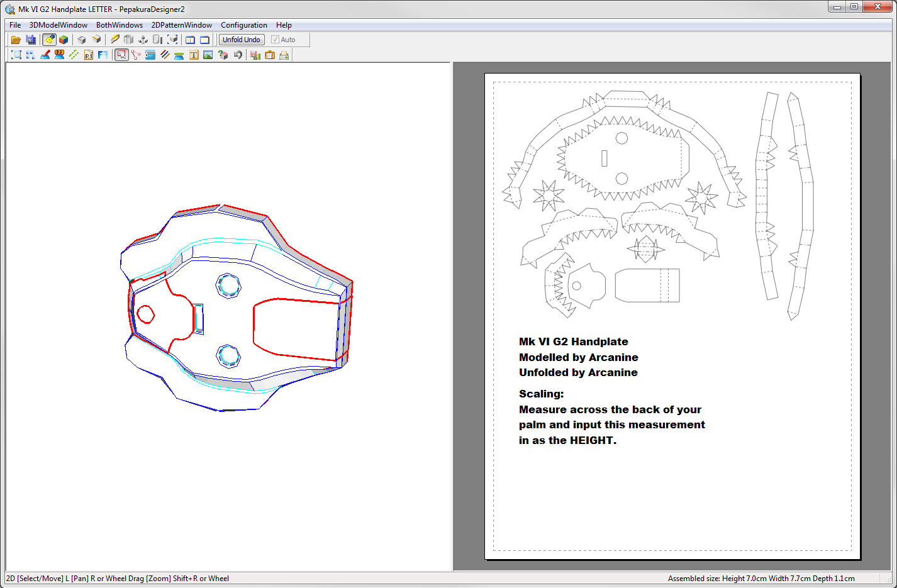Screen dimensions: 897x588
Task: Click the green dashed fold lines icon
Action: [74, 55]
